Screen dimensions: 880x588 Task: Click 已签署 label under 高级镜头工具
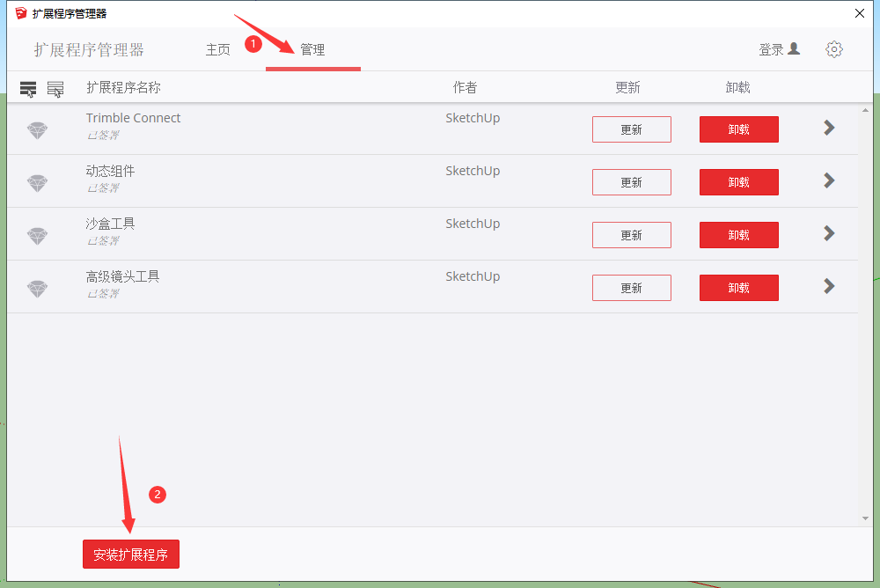pos(103,294)
